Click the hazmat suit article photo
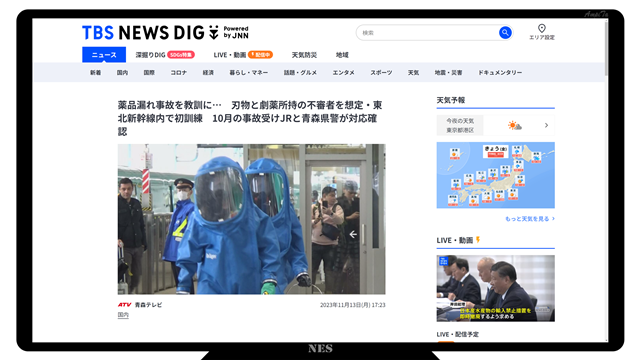Image resolution: width=640 pixels, height=360 pixels. [x=251, y=219]
